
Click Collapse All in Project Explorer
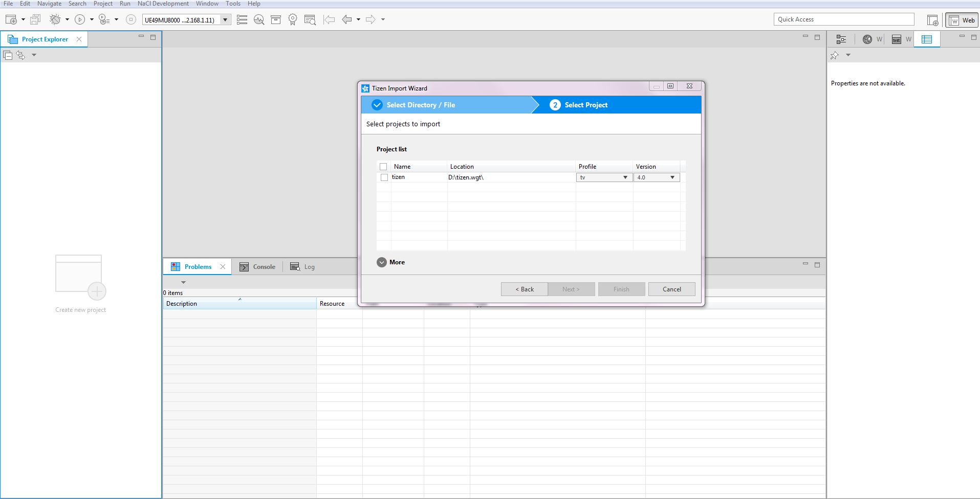tap(8, 55)
